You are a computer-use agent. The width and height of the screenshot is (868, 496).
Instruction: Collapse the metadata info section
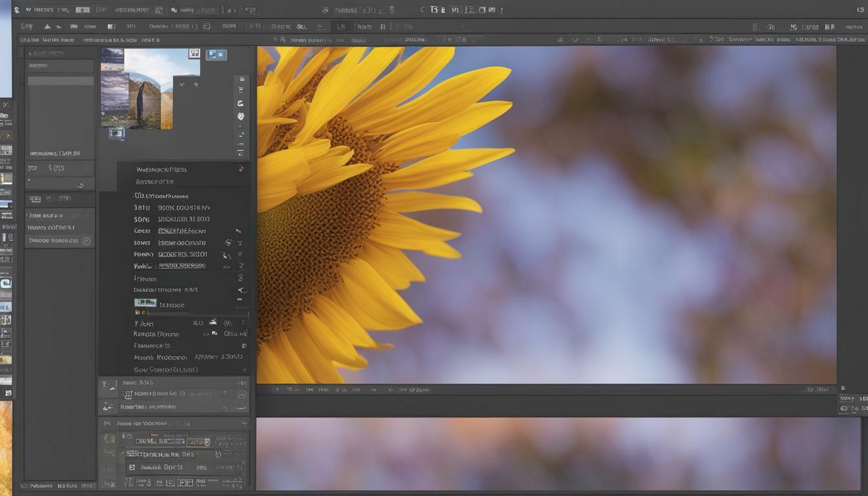pos(241,169)
